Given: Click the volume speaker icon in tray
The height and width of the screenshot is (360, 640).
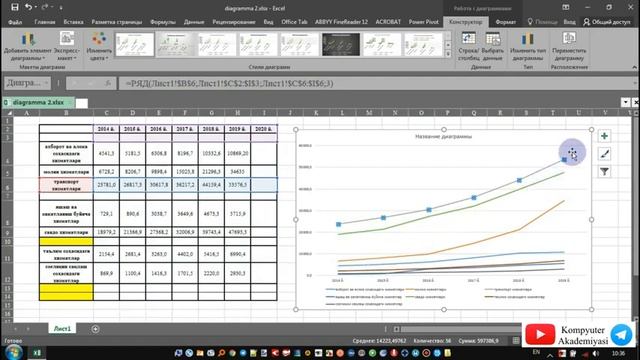Looking at the screenshot, I should click(596, 353).
